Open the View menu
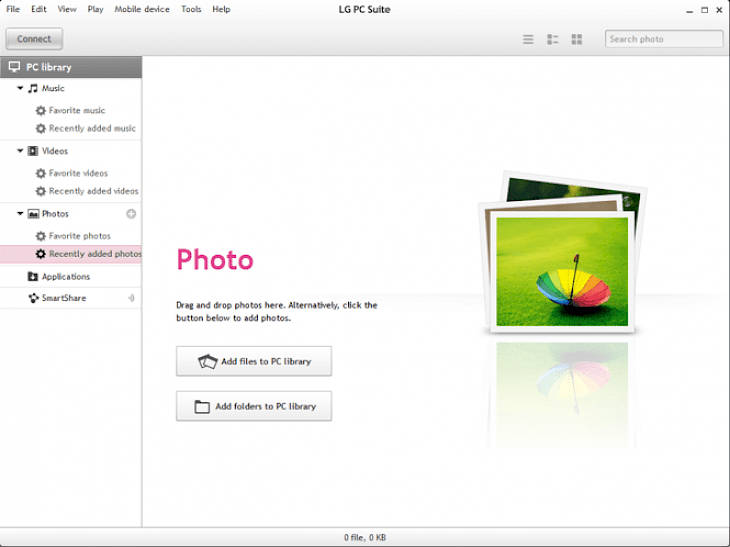 click(x=67, y=9)
